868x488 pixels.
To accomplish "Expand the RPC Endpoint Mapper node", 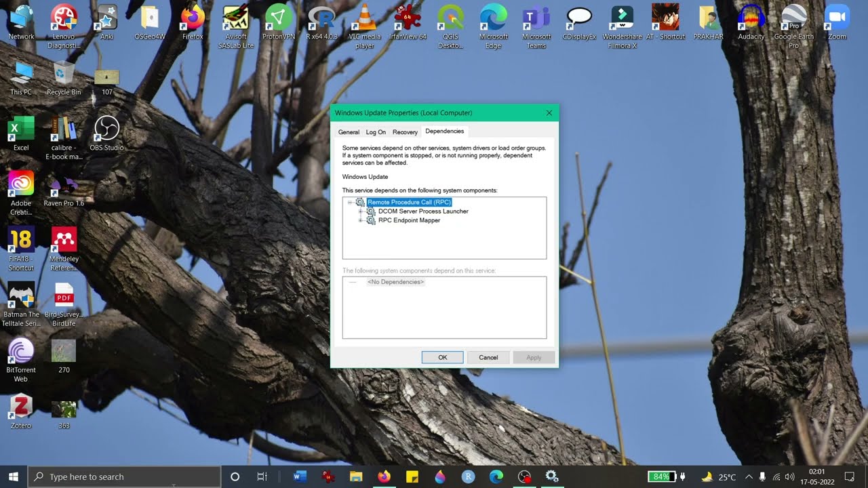I will pos(361,220).
